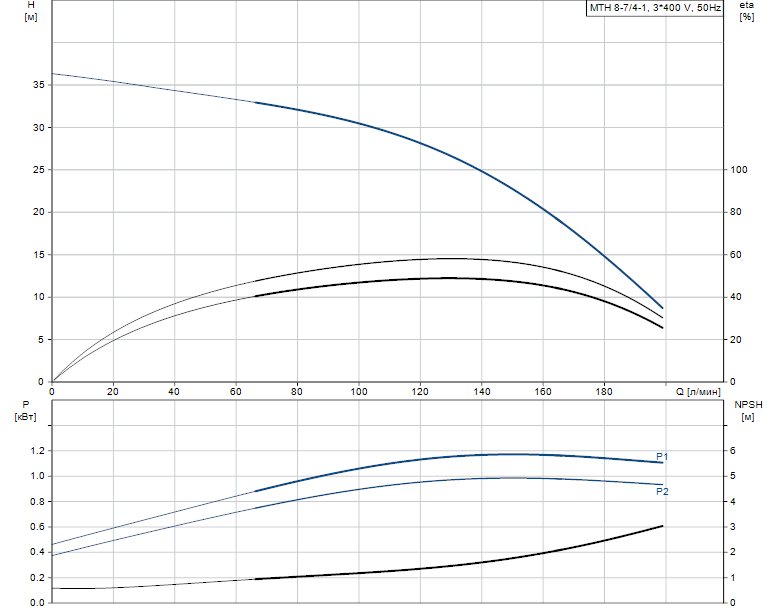Click the 100 value on eta axis
The height and width of the screenshot is (611, 774).
pos(739,170)
